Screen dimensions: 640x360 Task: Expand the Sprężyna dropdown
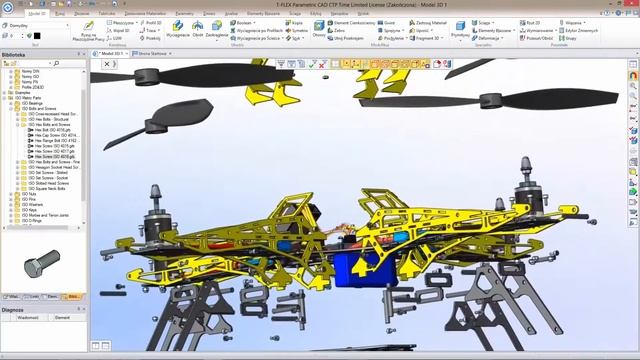point(403,31)
